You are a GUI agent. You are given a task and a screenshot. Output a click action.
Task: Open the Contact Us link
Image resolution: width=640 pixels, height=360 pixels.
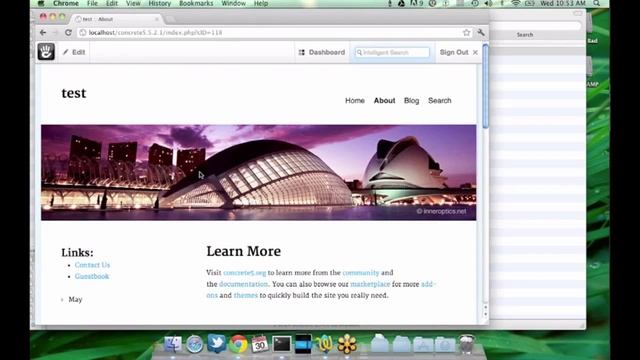click(92, 265)
